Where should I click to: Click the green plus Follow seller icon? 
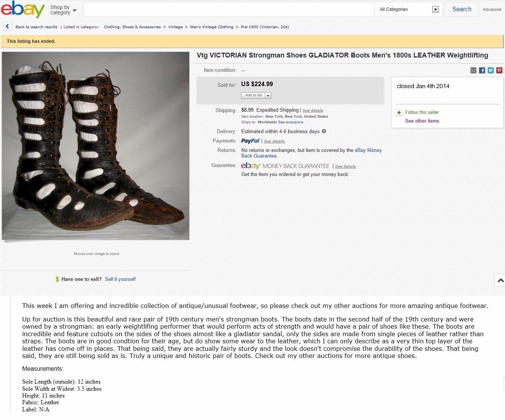(x=399, y=112)
